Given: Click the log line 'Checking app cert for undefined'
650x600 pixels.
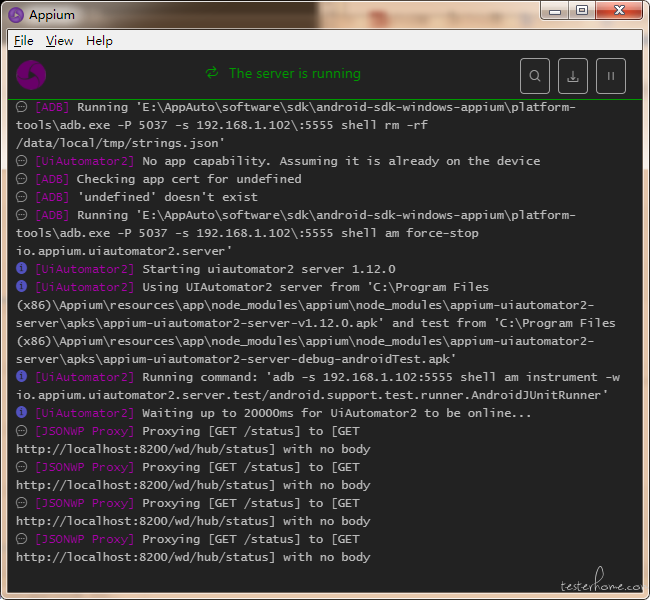Looking at the screenshot, I should pyautogui.click(x=189, y=179).
